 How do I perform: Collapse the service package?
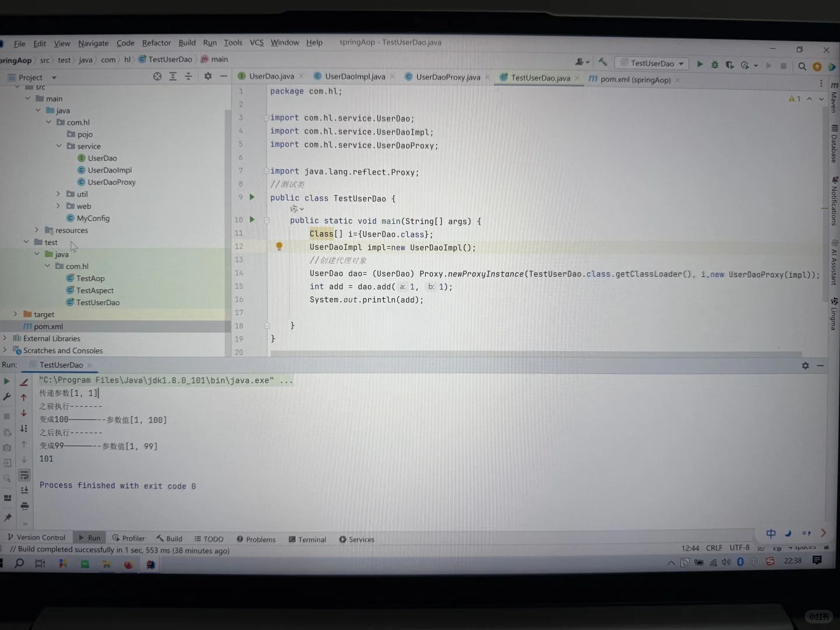[59, 146]
